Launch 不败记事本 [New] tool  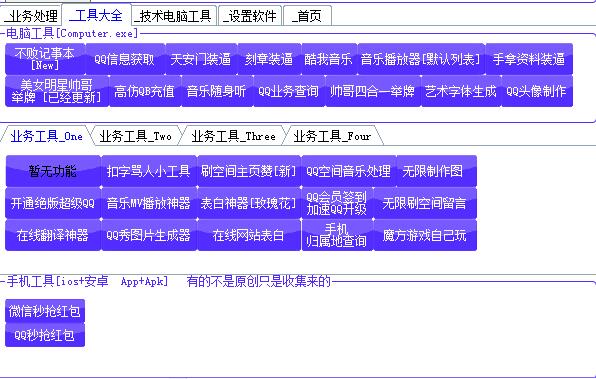(45, 59)
